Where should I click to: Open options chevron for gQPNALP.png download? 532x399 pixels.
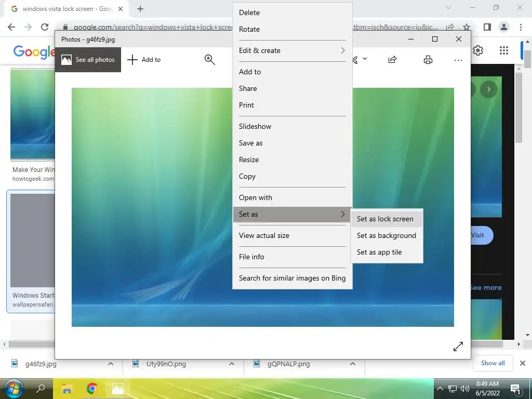(353, 364)
